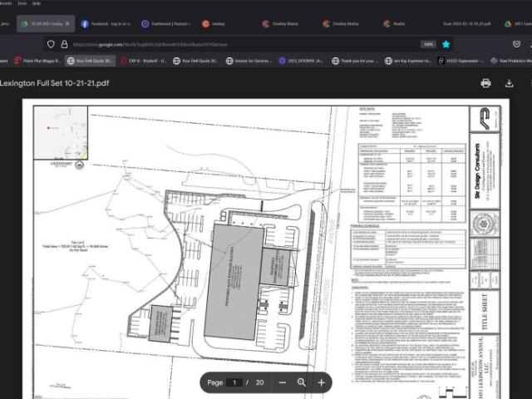Open the Raw Probiotics bookmark
Image resolution: width=532 pixels, height=399 pixels.
coord(511,61)
